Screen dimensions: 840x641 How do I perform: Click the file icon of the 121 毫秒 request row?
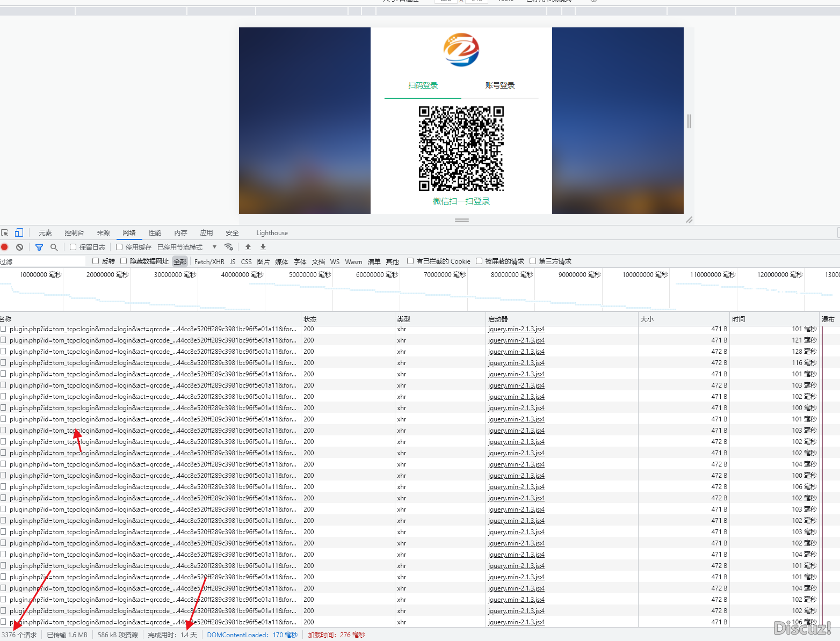(4, 340)
